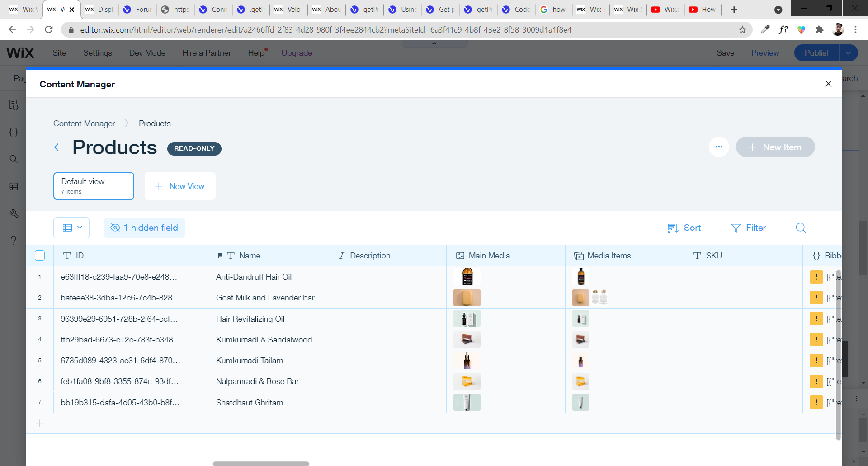Select the Default view card
Viewport: 868px width, 466px height.
[x=94, y=186]
